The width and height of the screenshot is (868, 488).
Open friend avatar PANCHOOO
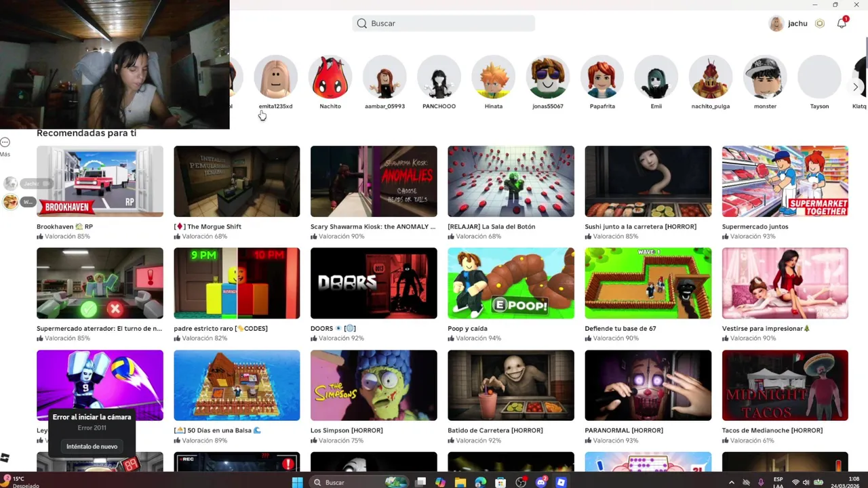[439, 77]
